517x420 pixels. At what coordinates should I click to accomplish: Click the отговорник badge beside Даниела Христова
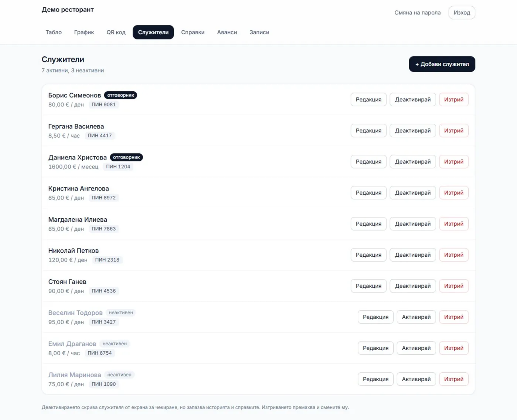point(126,157)
